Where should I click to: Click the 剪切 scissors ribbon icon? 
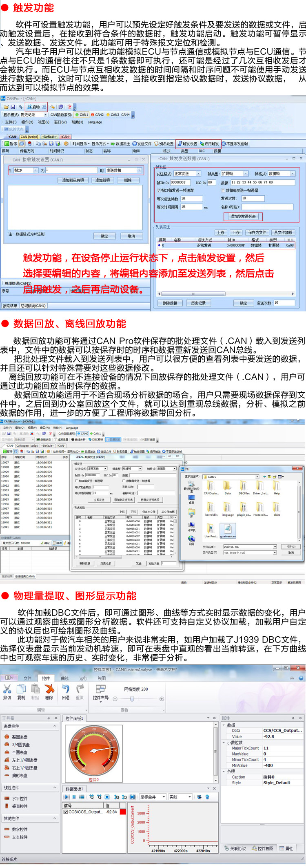tap(7, 692)
